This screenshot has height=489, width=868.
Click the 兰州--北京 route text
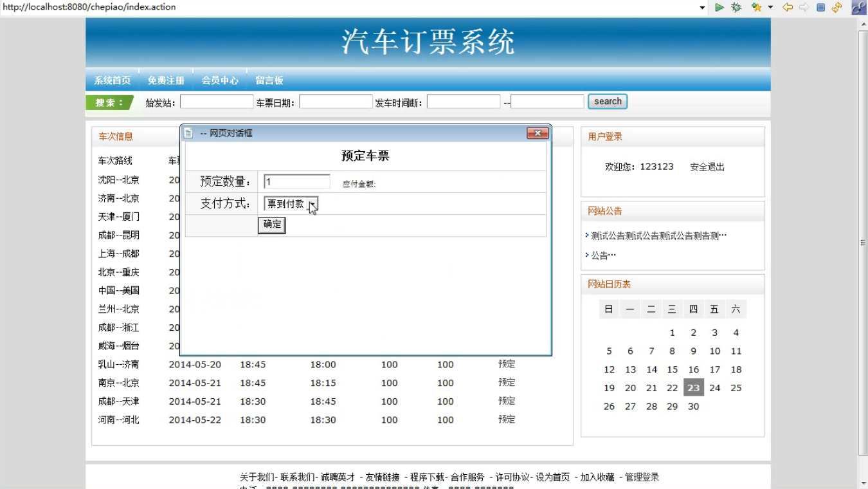(119, 309)
